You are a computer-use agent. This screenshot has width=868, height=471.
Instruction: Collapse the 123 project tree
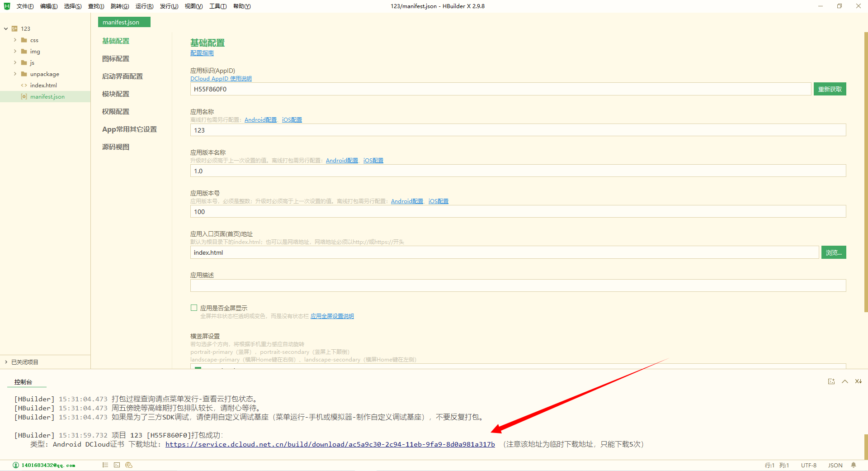(6, 29)
